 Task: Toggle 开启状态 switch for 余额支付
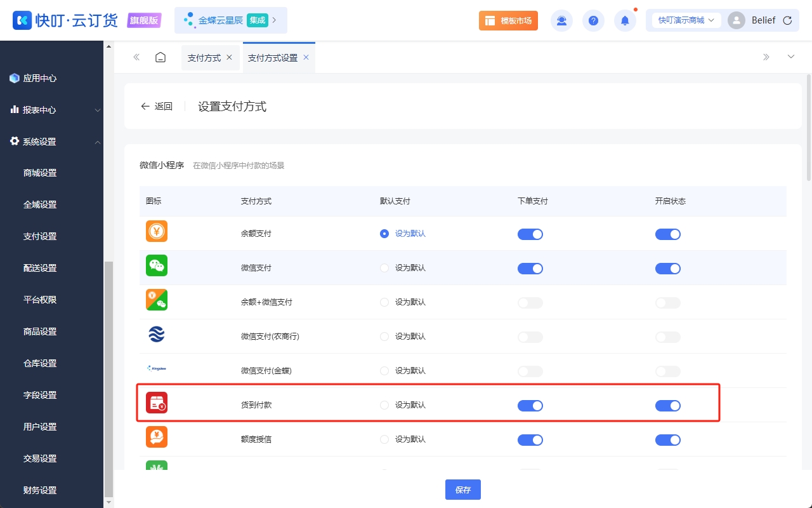pos(668,234)
